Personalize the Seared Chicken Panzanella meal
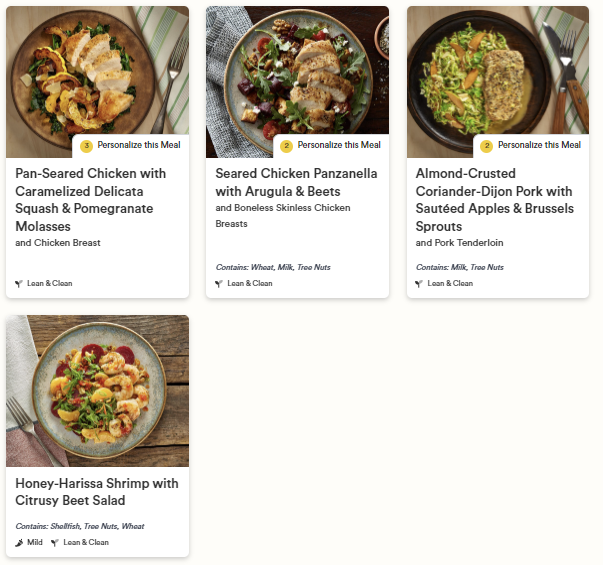 338,146
